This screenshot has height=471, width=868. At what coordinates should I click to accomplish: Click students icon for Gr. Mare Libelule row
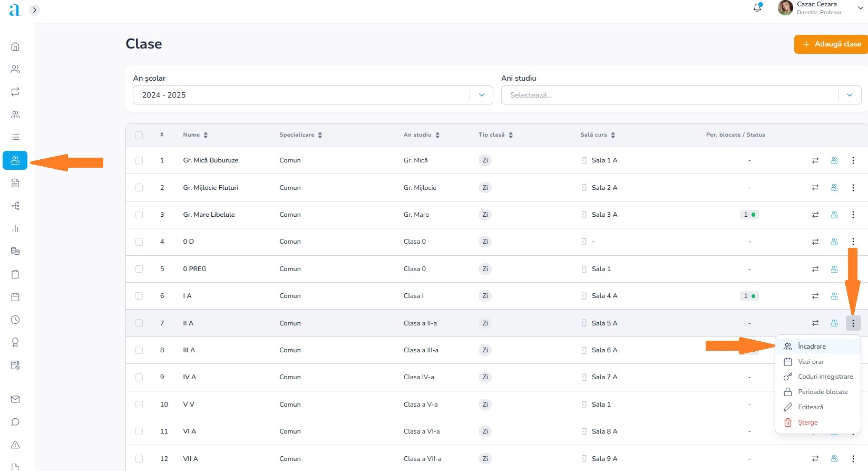(x=834, y=215)
